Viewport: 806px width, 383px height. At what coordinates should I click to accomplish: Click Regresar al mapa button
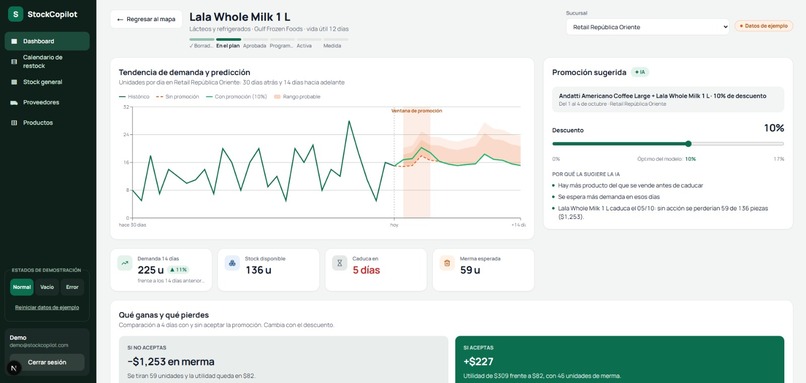tap(146, 20)
